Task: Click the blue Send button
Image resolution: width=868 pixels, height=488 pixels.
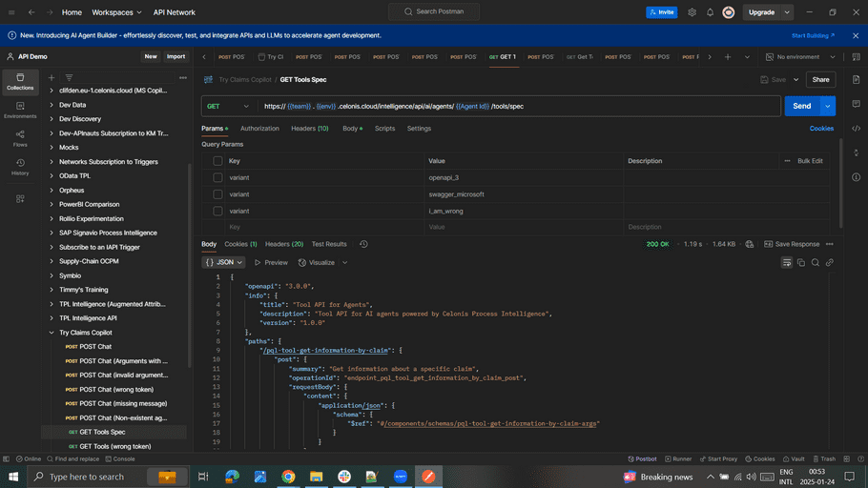Action: pos(801,106)
